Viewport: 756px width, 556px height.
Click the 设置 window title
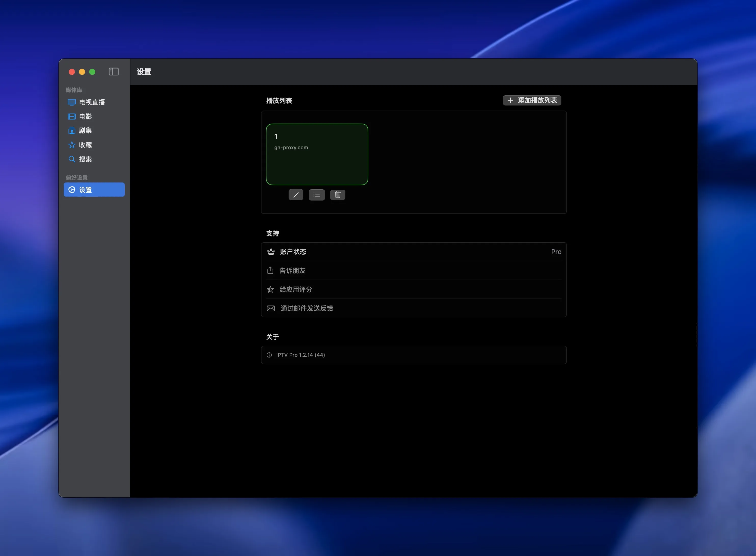pos(144,72)
